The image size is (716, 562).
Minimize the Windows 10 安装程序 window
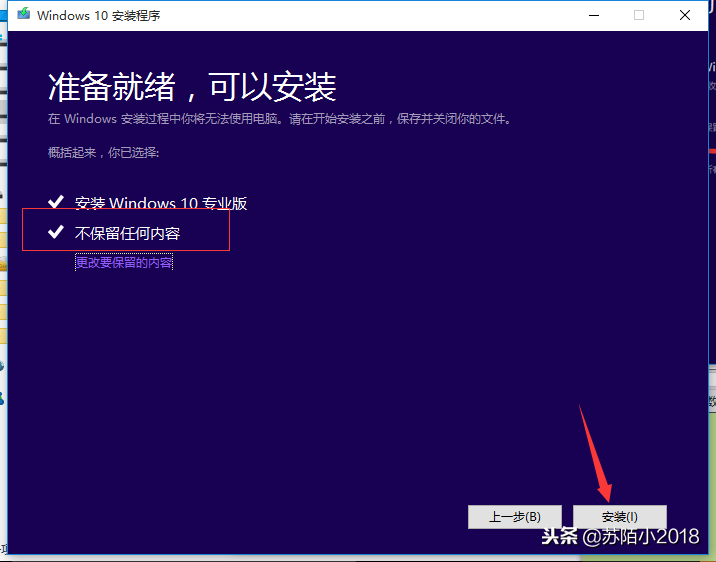click(594, 15)
